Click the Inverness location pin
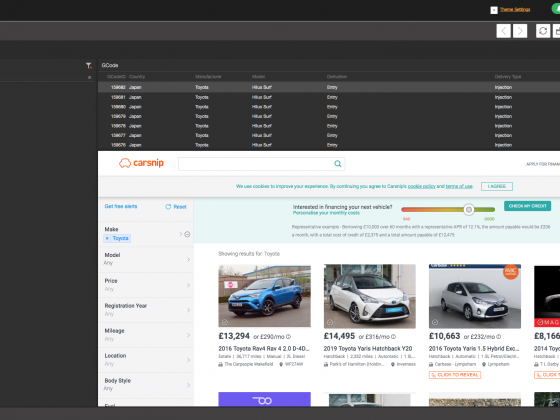Image resolution: width=560 pixels, height=420 pixels. 393,364
